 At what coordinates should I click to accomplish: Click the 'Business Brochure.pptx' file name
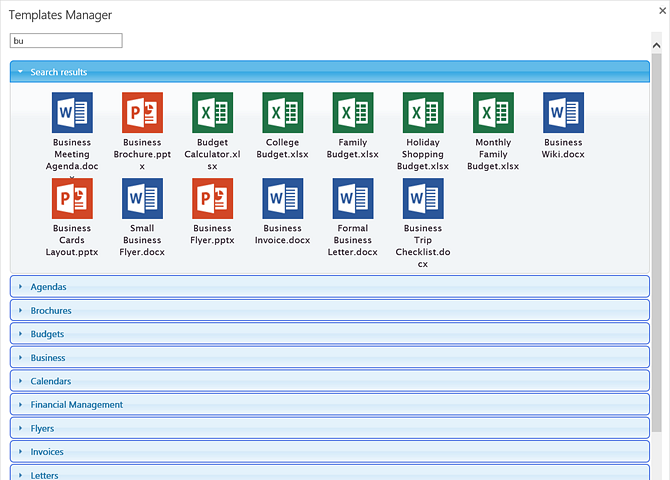(x=142, y=154)
